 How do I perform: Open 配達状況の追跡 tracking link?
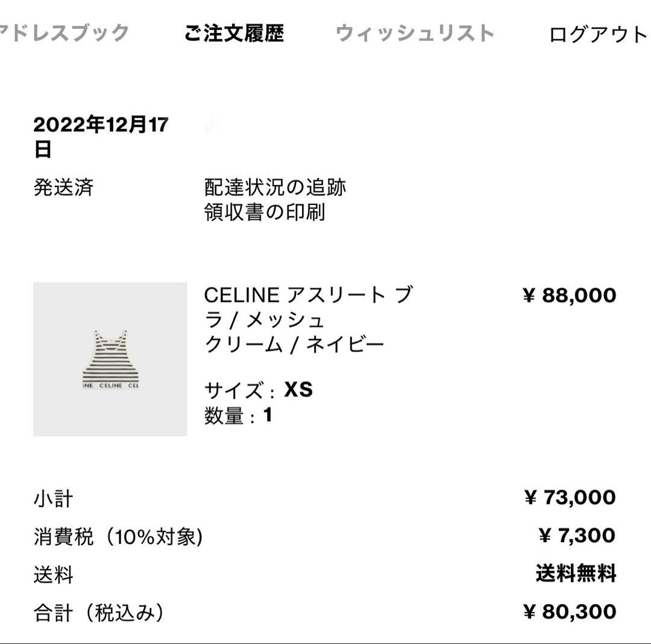[275, 188]
